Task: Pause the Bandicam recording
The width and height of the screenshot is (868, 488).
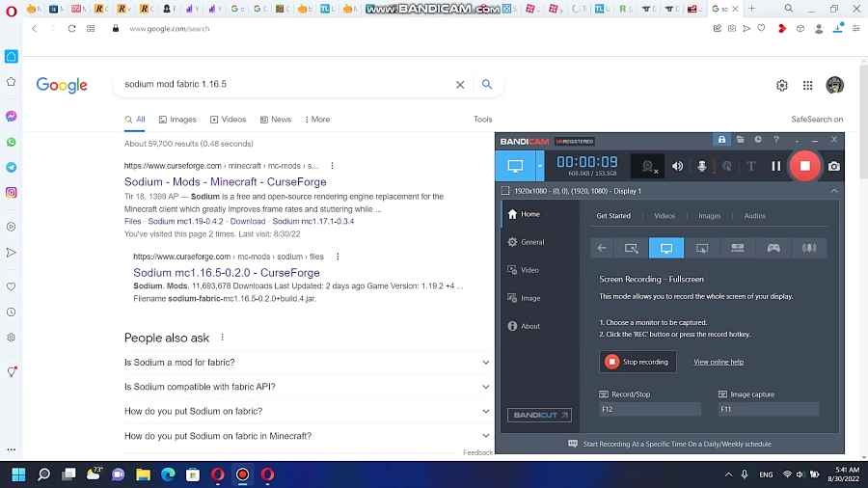Action: (775, 166)
